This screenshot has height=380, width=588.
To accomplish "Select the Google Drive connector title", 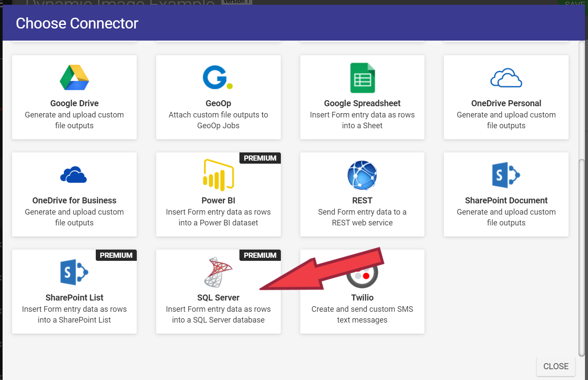I will pyautogui.click(x=74, y=103).
